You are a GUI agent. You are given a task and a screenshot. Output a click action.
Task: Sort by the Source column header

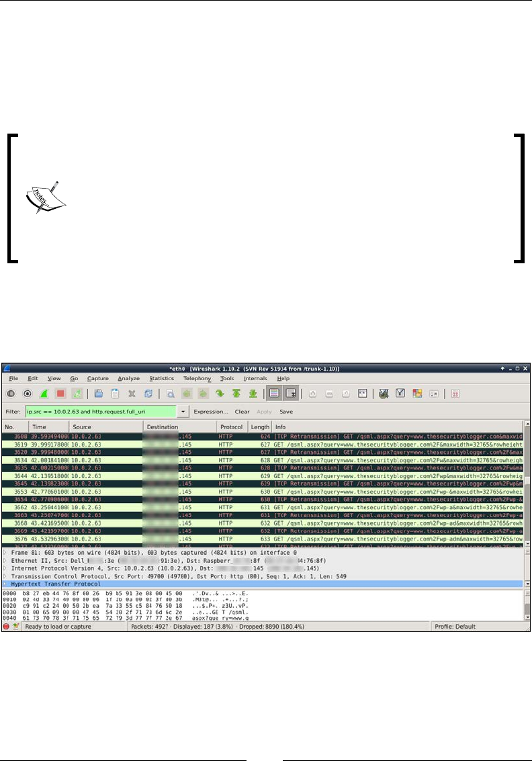click(106, 426)
